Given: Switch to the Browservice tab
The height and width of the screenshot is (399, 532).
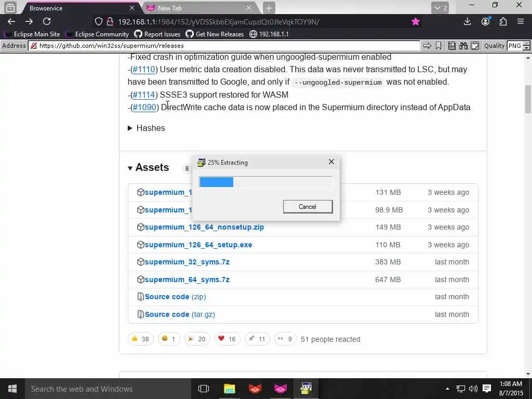Looking at the screenshot, I should (78, 8).
